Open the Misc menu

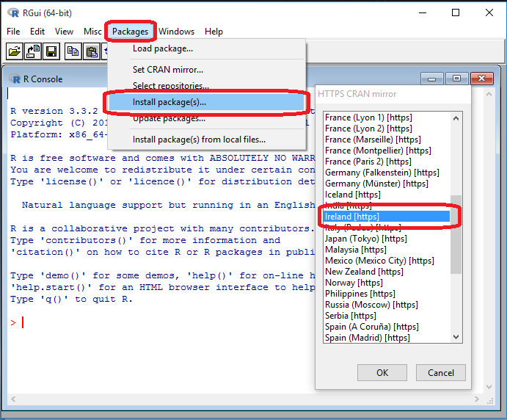(x=92, y=32)
